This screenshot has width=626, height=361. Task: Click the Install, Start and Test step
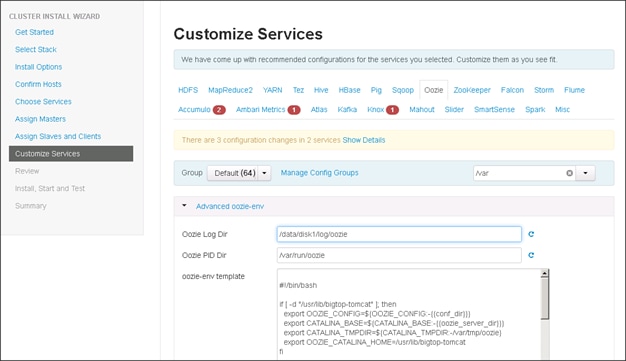(50, 188)
